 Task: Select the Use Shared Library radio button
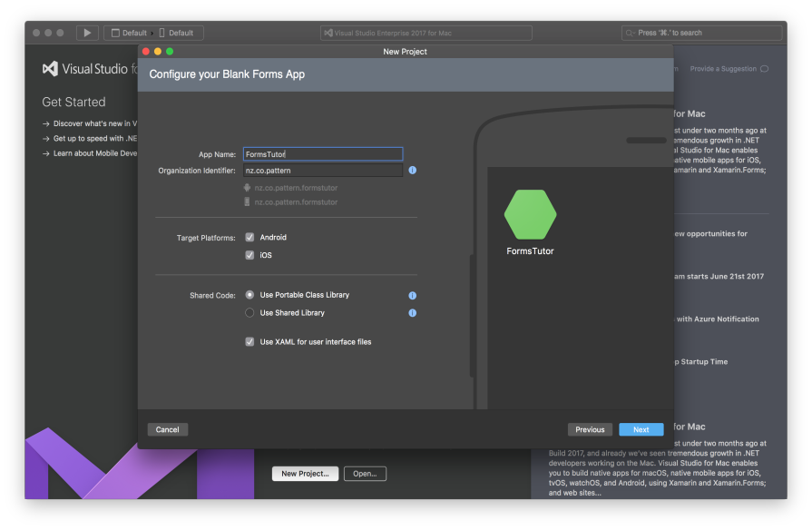point(249,312)
